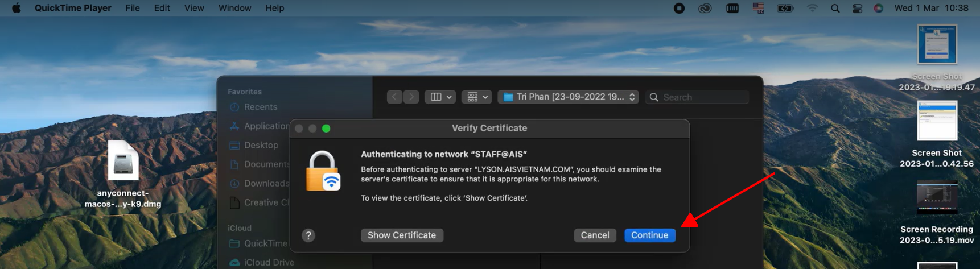Open the Tri Phan folder path popup
Screen dimensions: 980x269
(x=568, y=97)
